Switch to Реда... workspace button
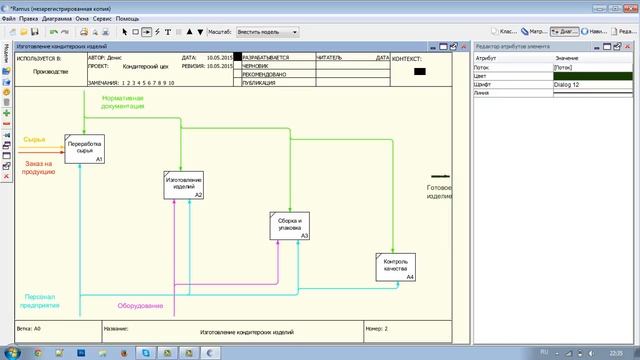This screenshot has width=640, height=360. tap(623, 31)
